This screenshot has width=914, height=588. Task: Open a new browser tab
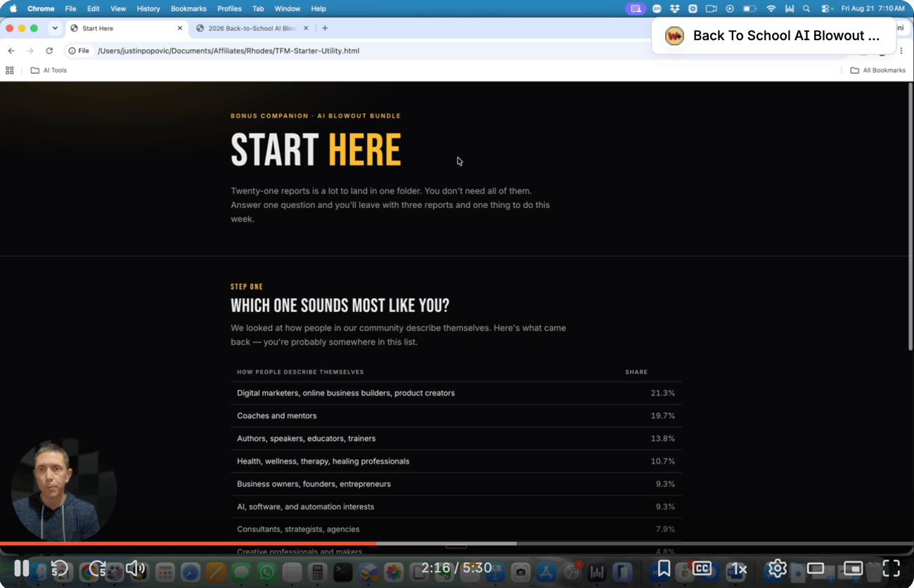325,28
